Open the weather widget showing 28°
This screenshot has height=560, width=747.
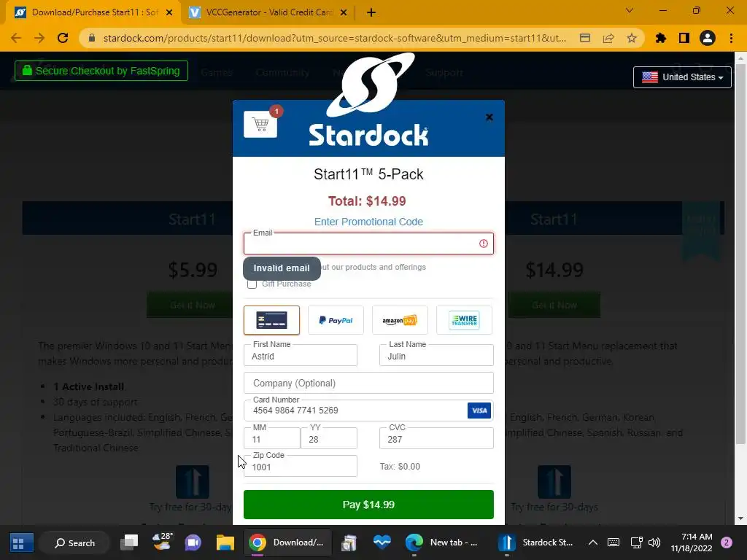tap(162, 542)
